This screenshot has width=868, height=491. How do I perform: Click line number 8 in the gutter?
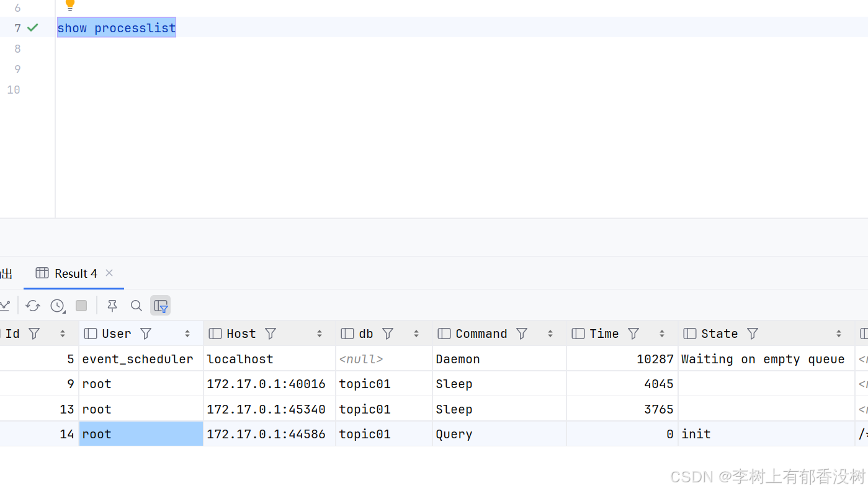tap(17, 48)
